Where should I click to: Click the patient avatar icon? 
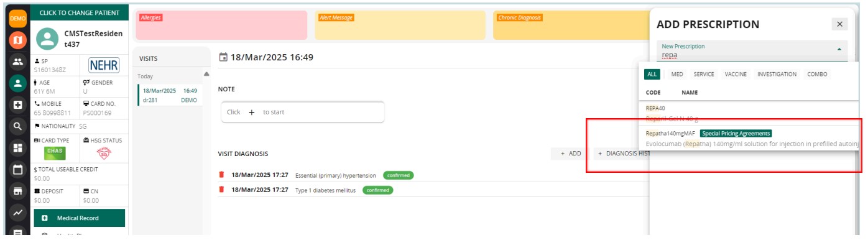47,39
